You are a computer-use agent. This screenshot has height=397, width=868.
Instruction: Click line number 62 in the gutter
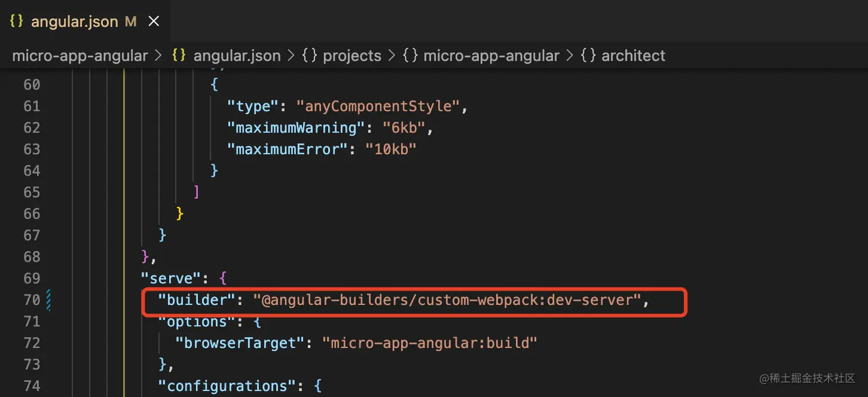(32, 127)
